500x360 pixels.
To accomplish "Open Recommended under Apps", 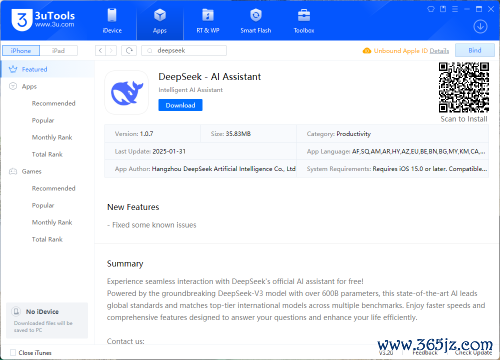I will coord(53,103).
